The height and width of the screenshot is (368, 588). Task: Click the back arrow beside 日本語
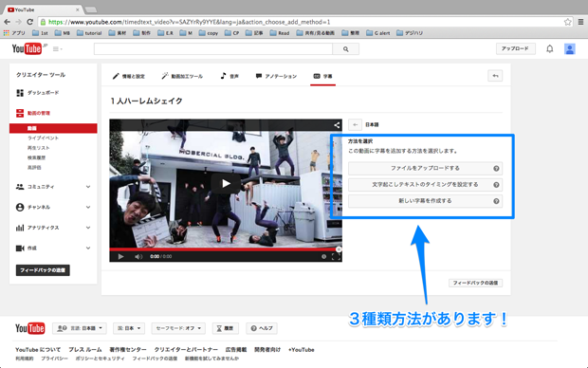click(x=355, y=124)
